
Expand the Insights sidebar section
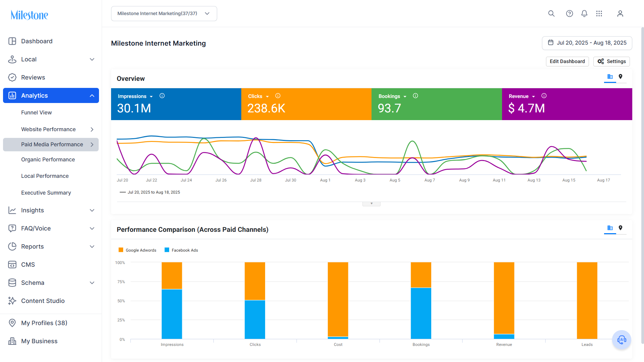pos(51,210)
